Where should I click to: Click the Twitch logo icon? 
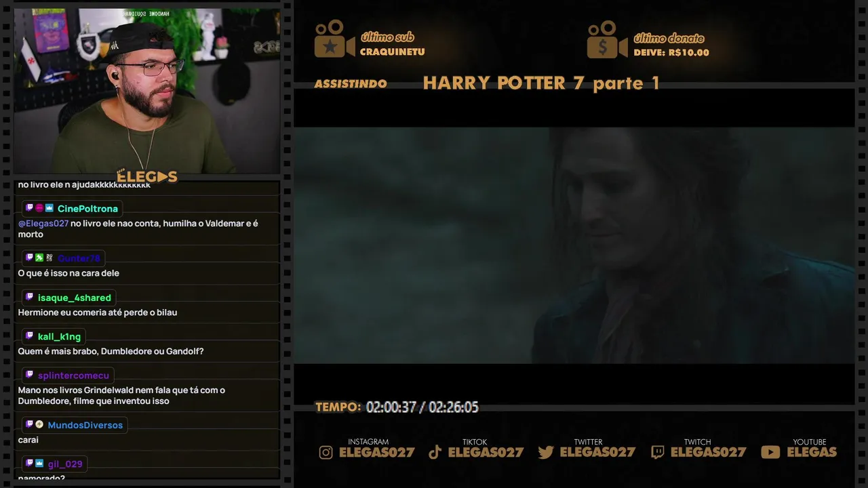[657, 452]
